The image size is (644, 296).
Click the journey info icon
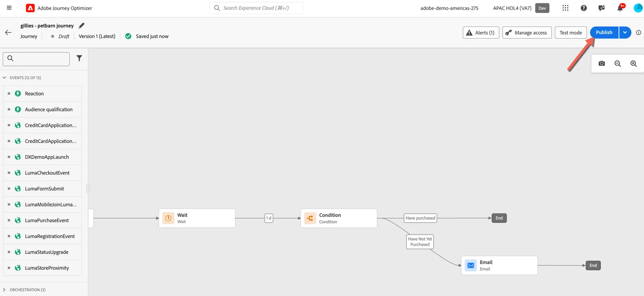[639, 32]
